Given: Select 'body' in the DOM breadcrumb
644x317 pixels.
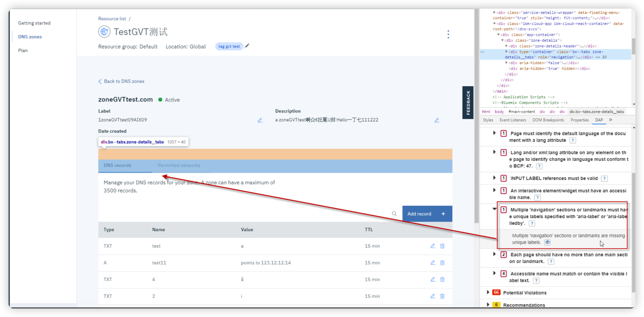Looking at the screenshot, I should click(x=499, y=112).
